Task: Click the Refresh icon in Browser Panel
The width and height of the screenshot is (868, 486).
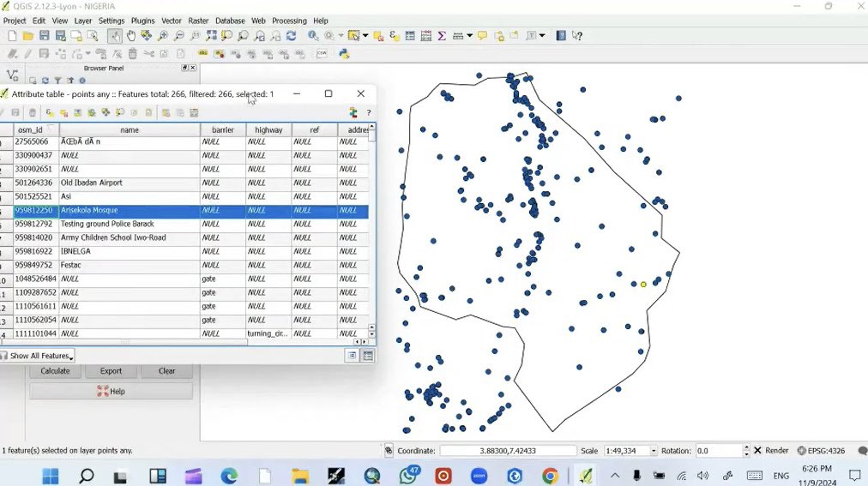Action: coord(45,81)
